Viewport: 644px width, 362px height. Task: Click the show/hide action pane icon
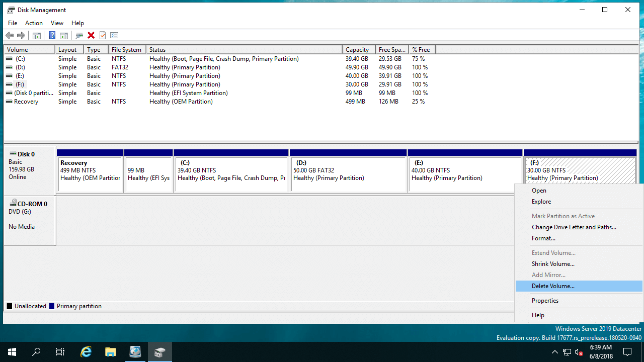64,35
